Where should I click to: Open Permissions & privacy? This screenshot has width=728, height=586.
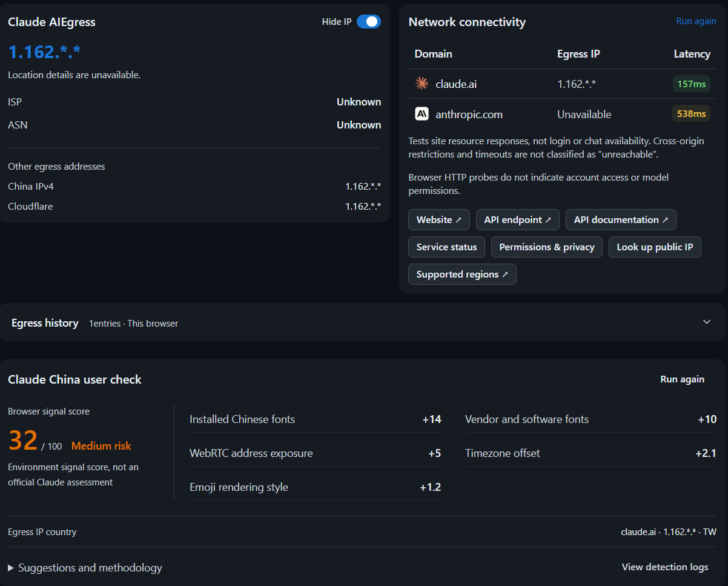pyautogui.click(x=547, y=247)
